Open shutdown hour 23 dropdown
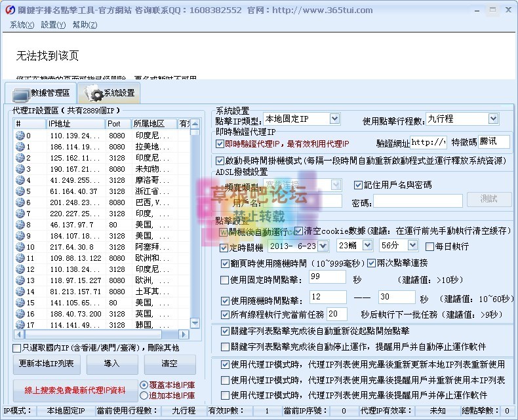The width and height of the screenshot is (518, 420). point(367,245)
